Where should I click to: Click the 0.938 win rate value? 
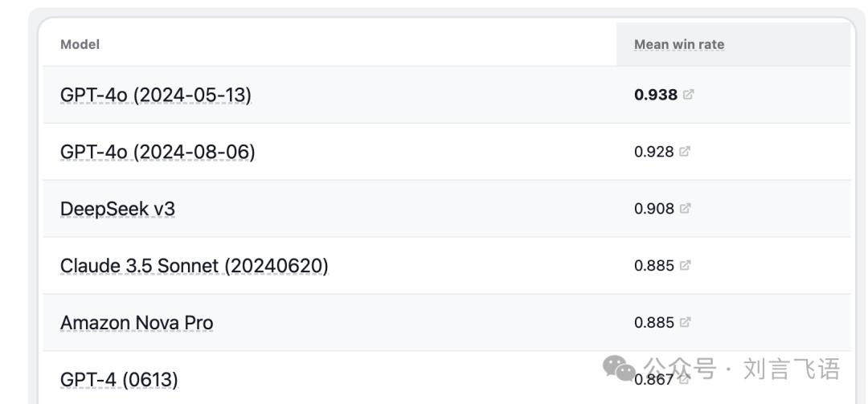[x=656, y=95]
